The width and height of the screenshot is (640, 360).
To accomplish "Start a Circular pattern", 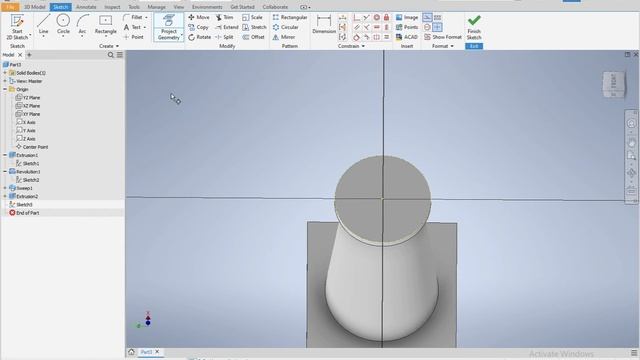I will pos(285,27).
